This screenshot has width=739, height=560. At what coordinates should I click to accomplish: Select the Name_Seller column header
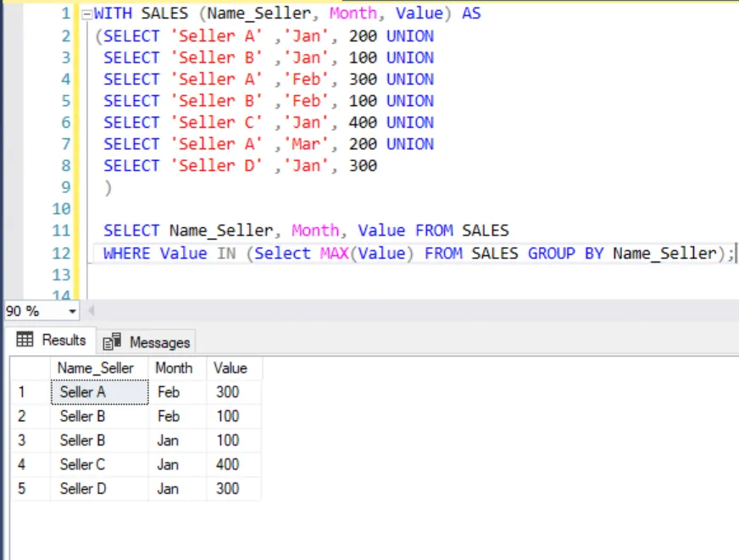99,368
